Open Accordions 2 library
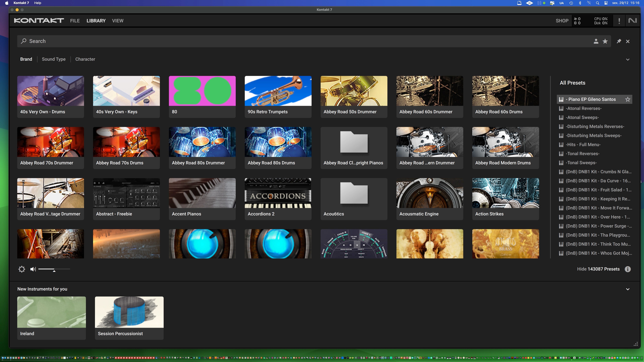Screen dimensions: 644x362 pyautogui.click(x=278, y=199)
